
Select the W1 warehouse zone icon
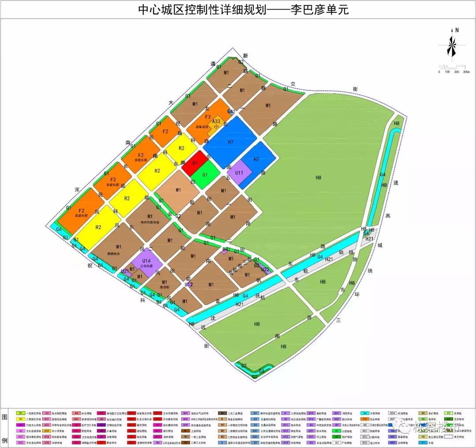[178, 190]
